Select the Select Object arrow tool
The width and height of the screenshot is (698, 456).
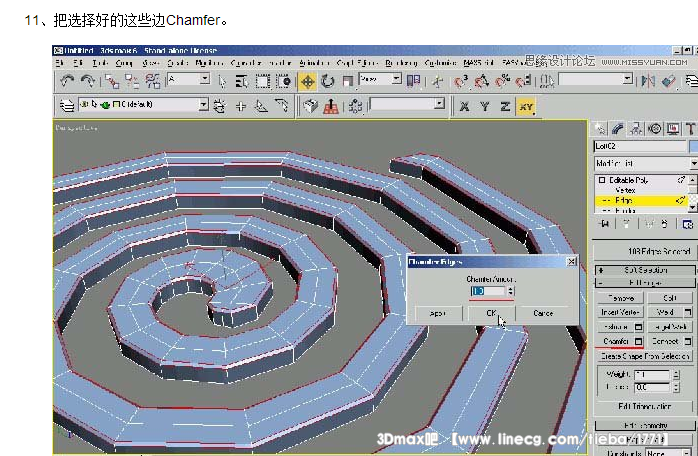(x=222, y=81)
